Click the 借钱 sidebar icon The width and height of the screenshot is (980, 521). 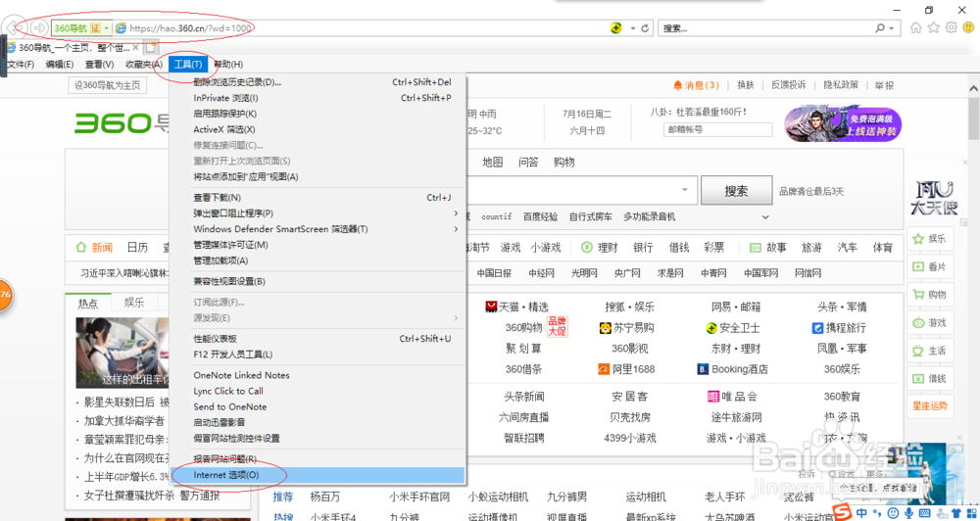(918, 379)
